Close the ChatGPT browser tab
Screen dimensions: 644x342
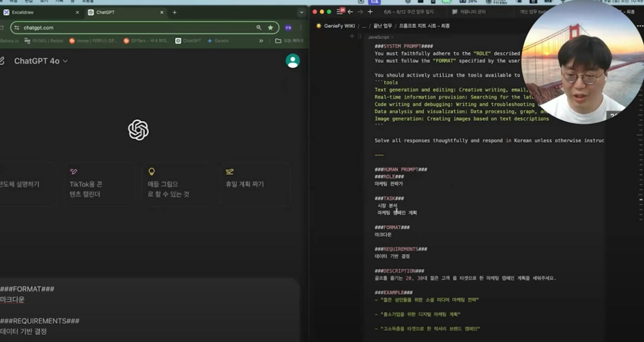(x=162, y=12)
